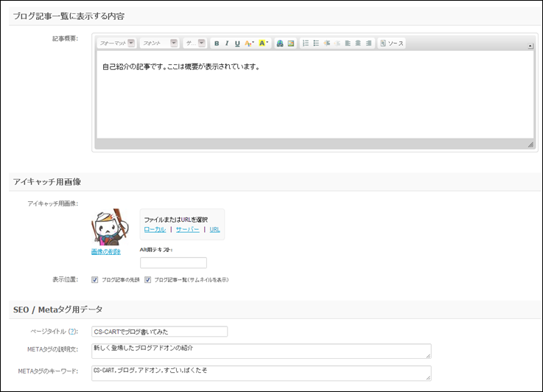543x392 pixels.
Task: Click the insert link globe icon
Action: click(x=280, y=43)
